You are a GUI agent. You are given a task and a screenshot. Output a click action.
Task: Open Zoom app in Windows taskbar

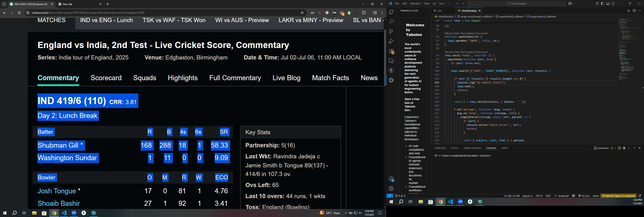74,213
